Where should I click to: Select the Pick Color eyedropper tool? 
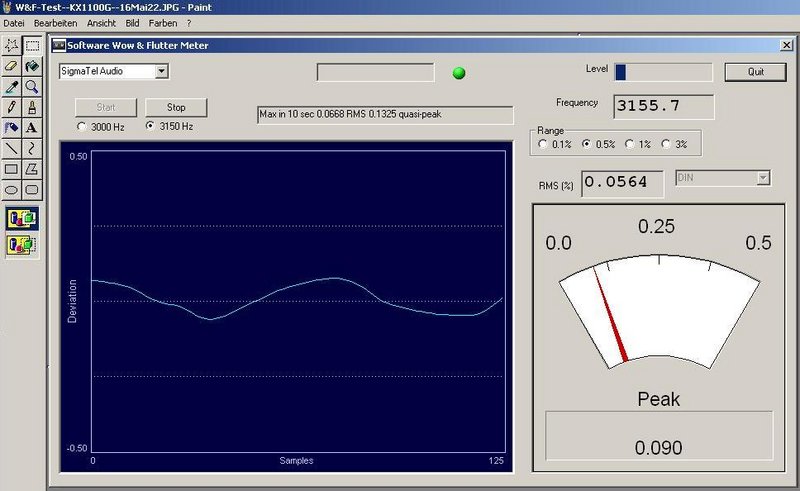[x=11, y=87]
